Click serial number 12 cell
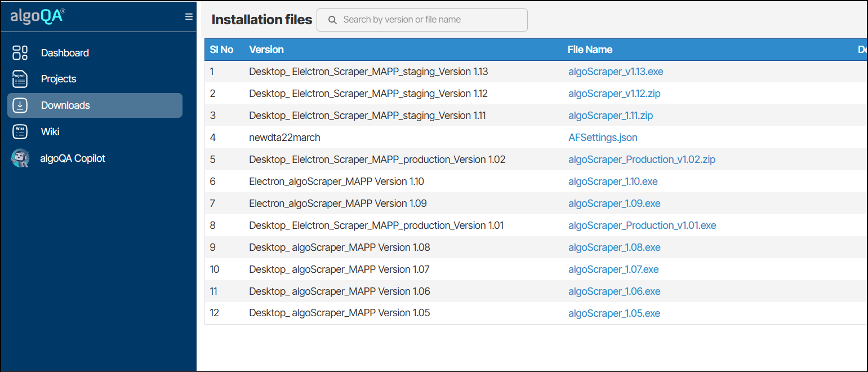 pos(214,313)
